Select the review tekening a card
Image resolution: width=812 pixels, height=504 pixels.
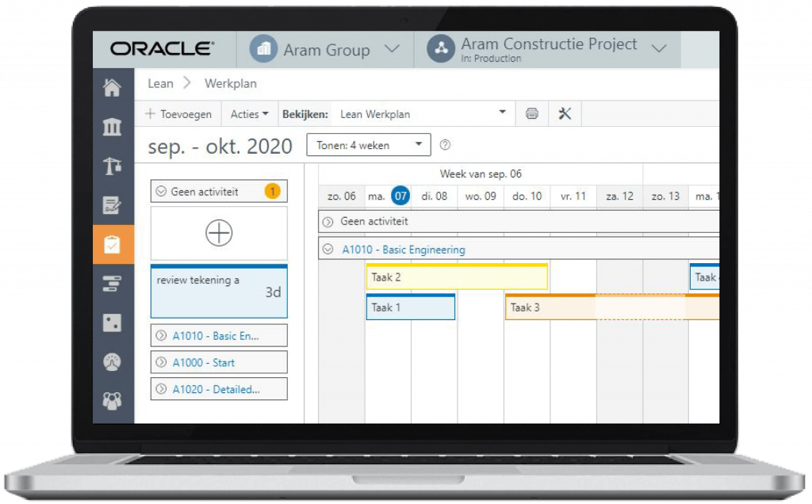[219, 292]
